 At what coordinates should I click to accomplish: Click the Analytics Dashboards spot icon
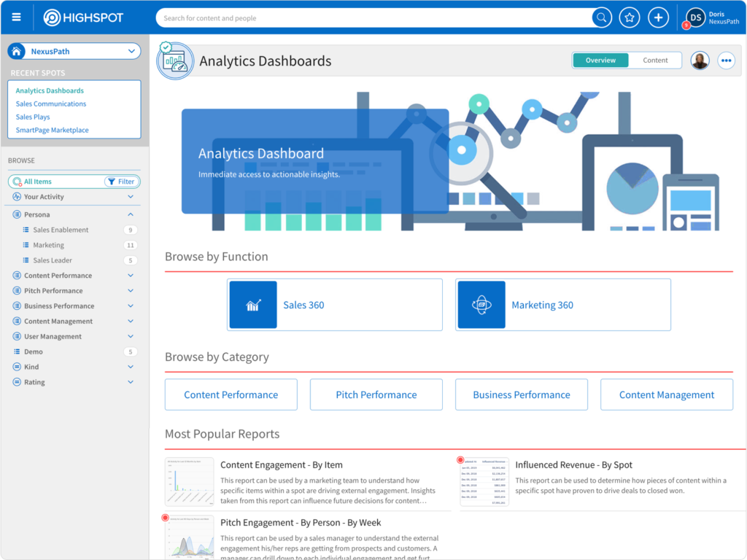pos(175,61)
